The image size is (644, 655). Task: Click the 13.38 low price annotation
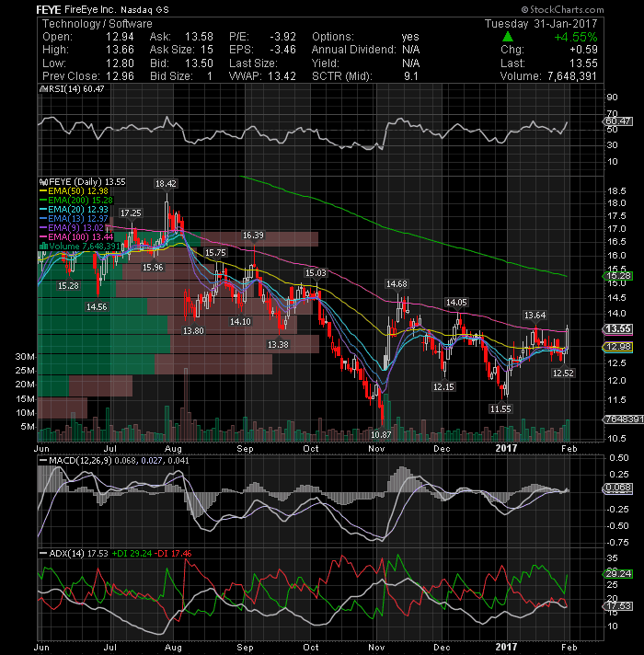[x=278, y=345]
